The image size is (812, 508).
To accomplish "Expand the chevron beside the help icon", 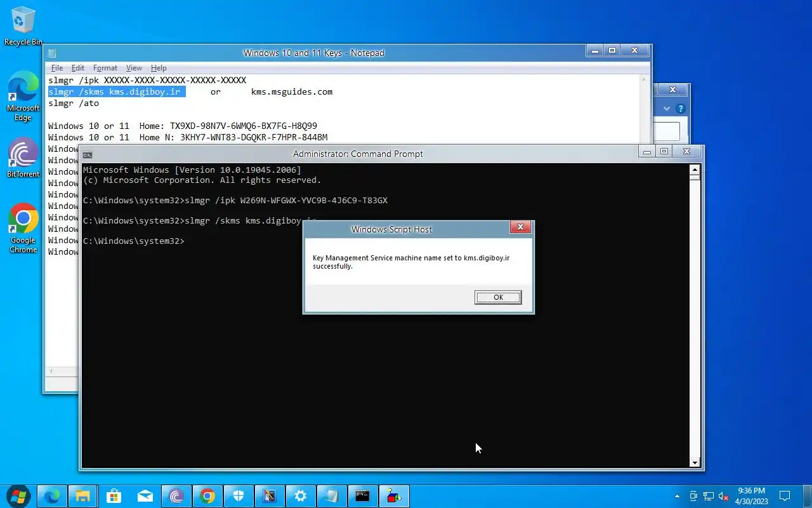I will click(667, 109).
